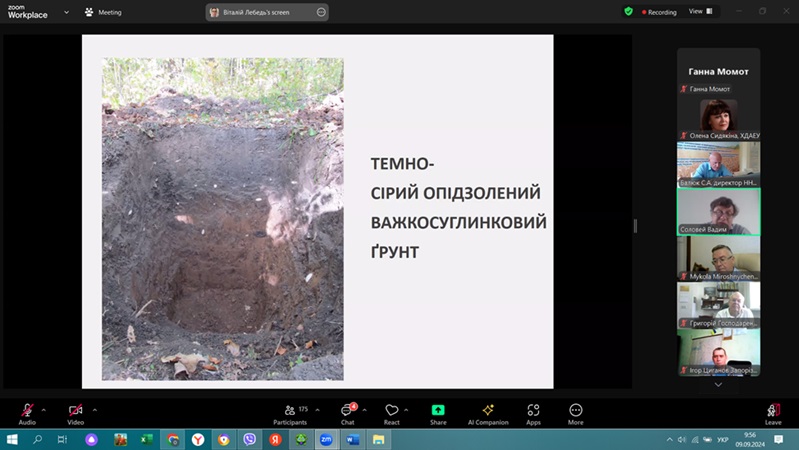Screen dimensions: 799x450
Task: Select Олена Сидякіна video thumbnail
Action: (718, 118)
